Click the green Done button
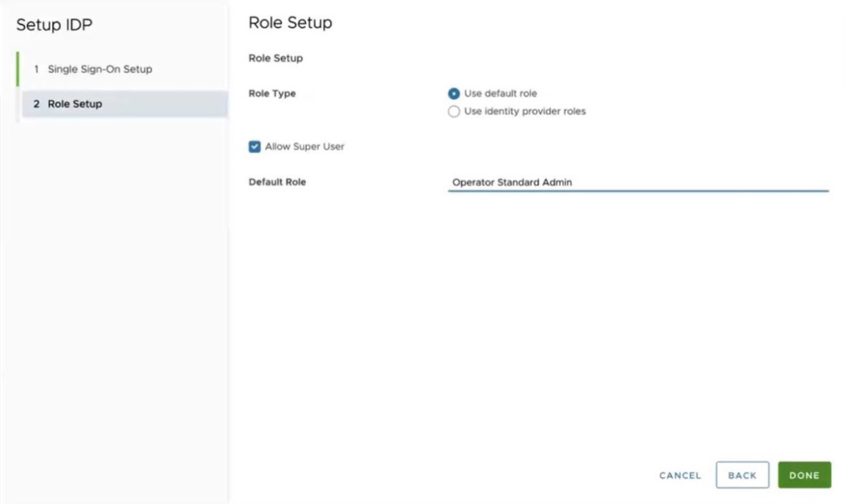845x504 pixels. point(804,475)
